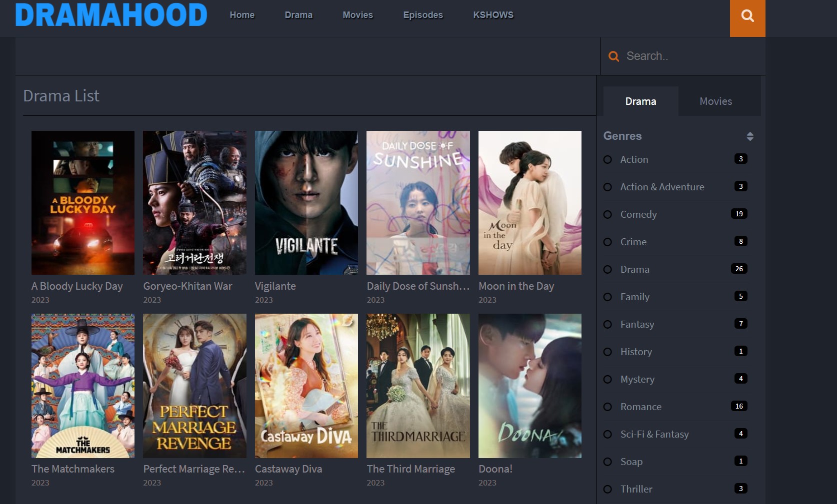Open the Perfect Marriage Revenge poster
Screen dimensions: 837x504
pyautogui.click(x=194, y=386)
